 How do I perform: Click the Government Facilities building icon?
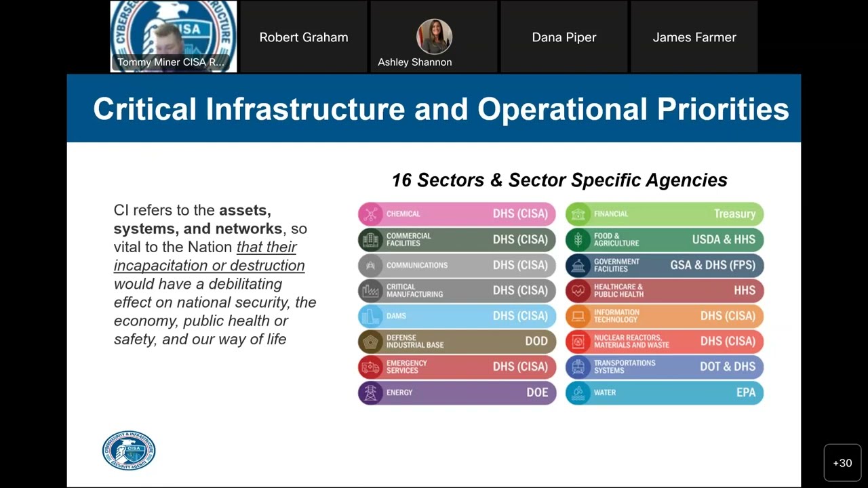coord(578,265)
